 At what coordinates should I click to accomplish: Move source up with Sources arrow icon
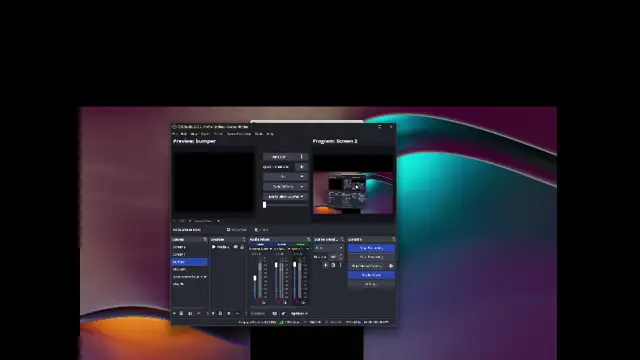[x=238, y=313]
